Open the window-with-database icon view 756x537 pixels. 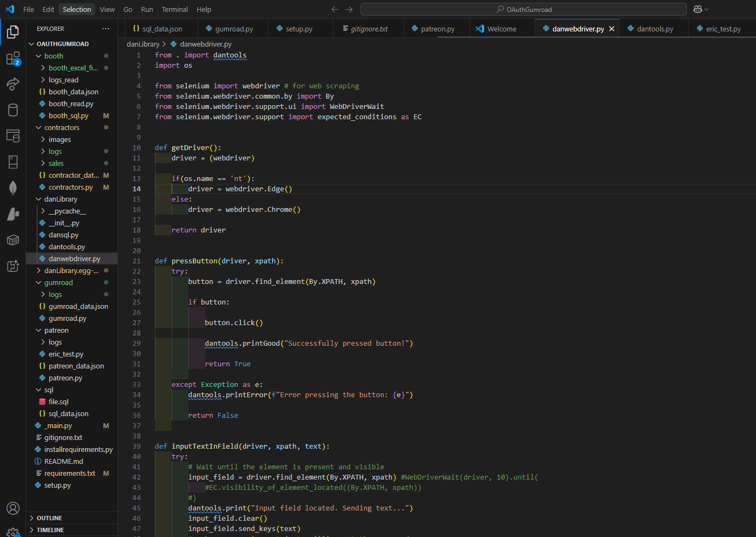(x=13, y=135)
